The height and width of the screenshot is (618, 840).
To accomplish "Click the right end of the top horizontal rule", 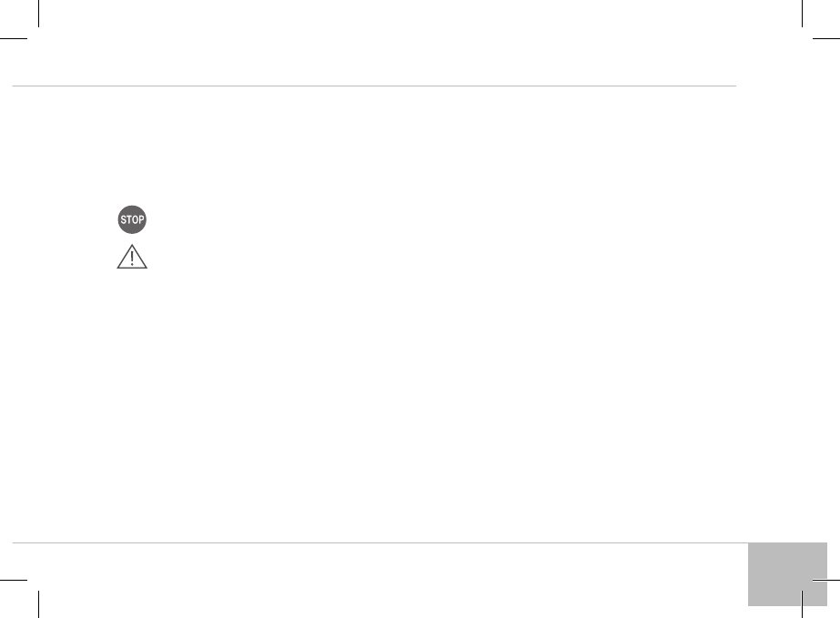I will (734, 86).
